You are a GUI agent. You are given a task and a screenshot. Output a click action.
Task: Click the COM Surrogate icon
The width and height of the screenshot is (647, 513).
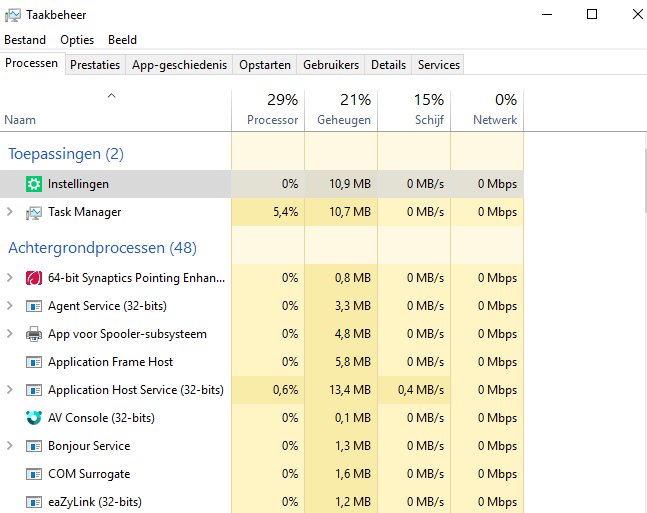(34, 474)
